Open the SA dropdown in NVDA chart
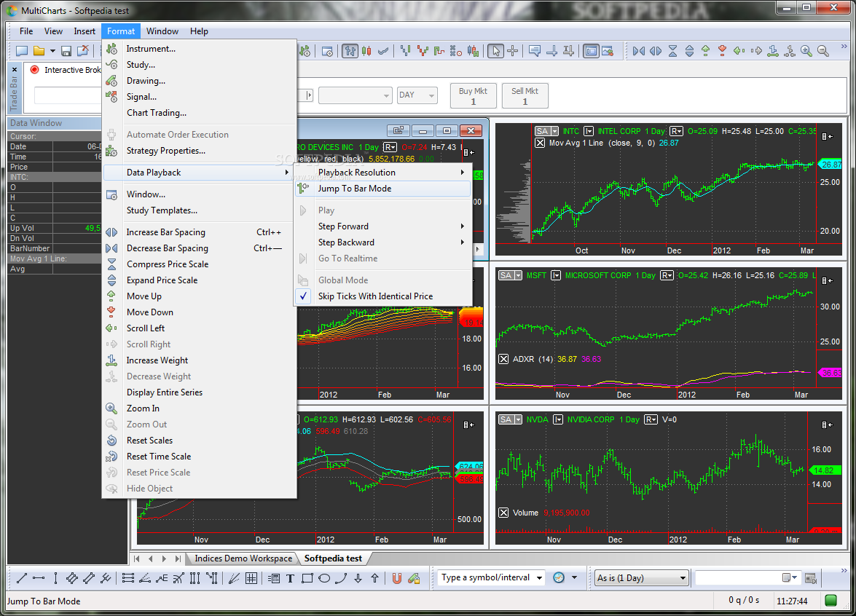 [518, 419]
